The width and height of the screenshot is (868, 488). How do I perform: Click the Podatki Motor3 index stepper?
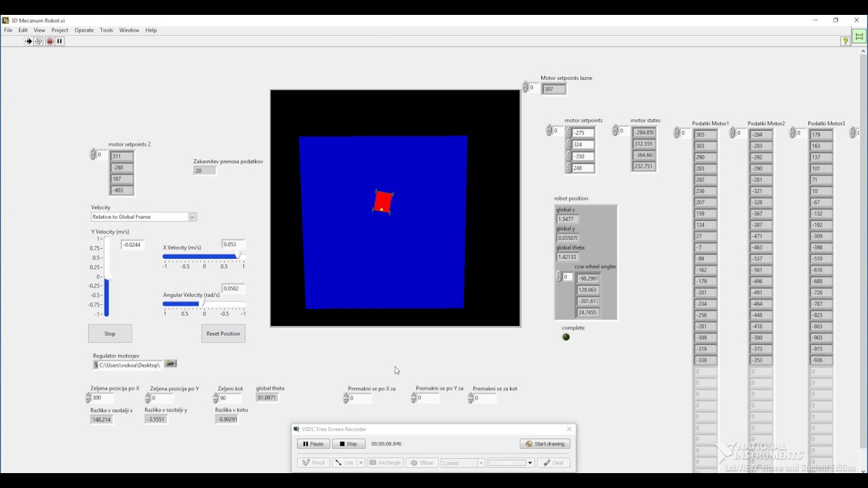click(792, 133)
